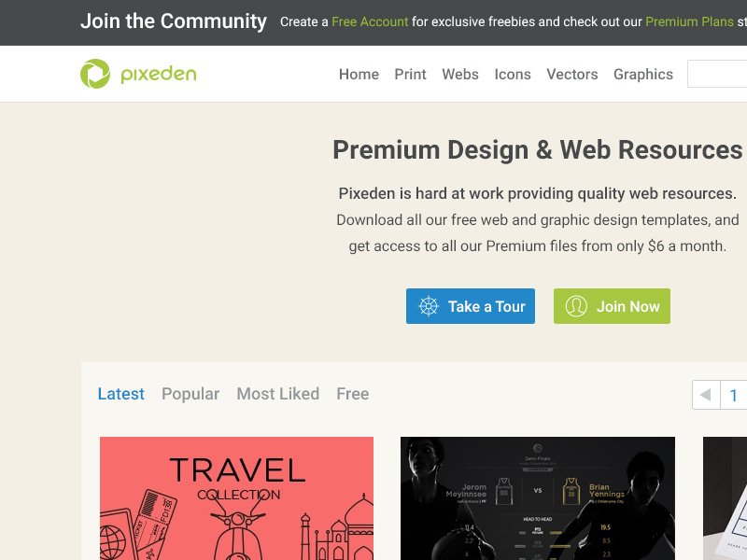Open the Home menu item
Viewport: 747px width, 560px height.
[x=359, y=75]
